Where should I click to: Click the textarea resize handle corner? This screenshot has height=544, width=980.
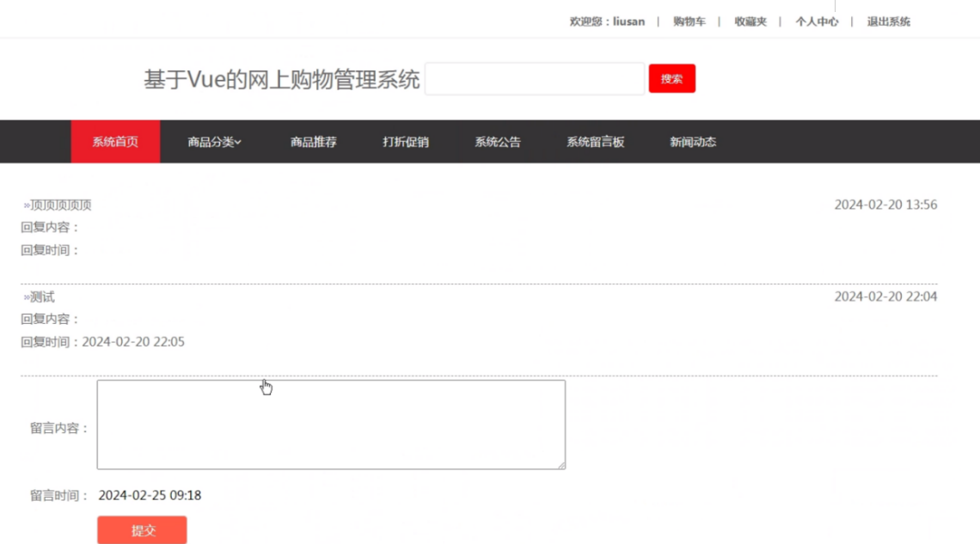click(561, 465)
